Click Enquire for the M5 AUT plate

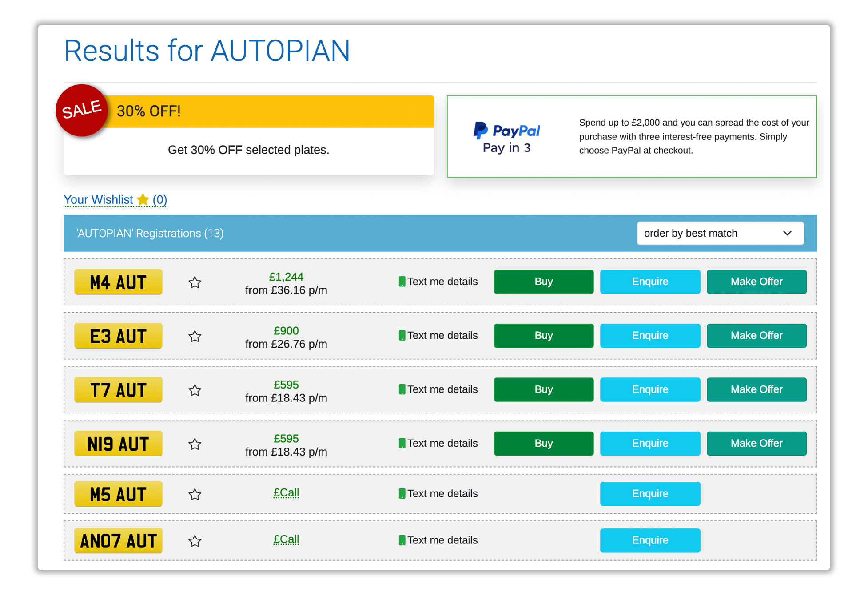point(650,493)
